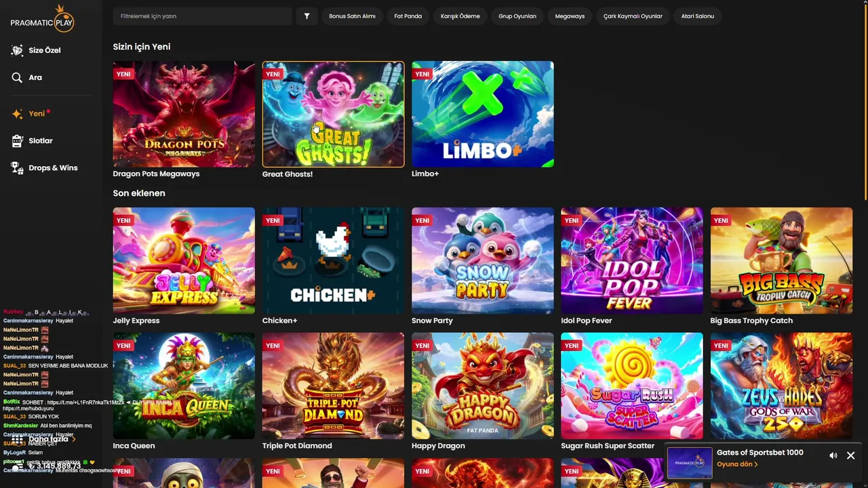This screenshot has width=868, height=488.
Task: Open the Zeus vs Hades game thumbnail
Action: click(781, 386)
